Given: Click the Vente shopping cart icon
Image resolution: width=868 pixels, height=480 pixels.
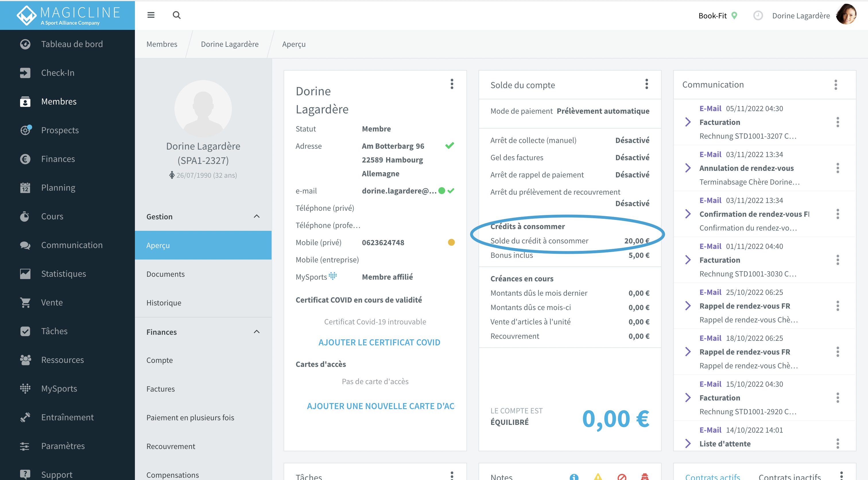Looking at the screenshot, I should tap(25, 302).
